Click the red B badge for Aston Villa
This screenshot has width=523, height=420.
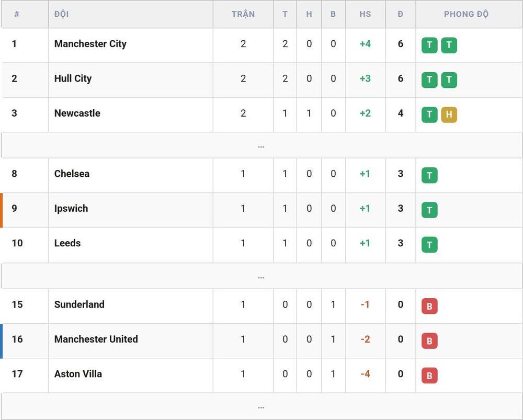coord(429,376)
